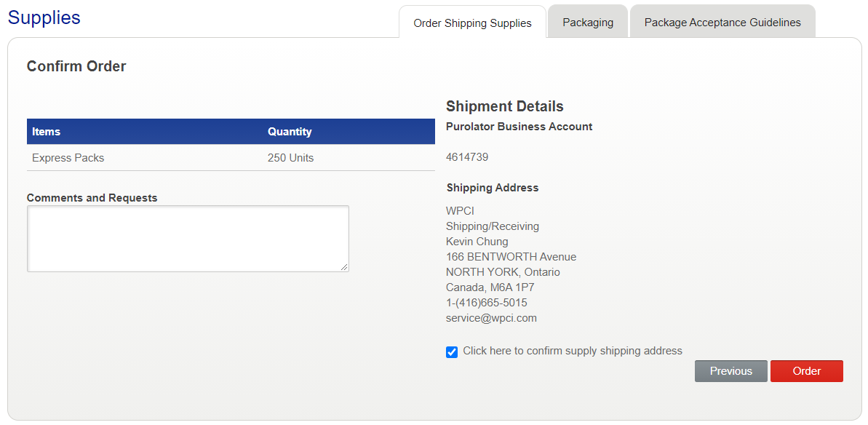Open Package Acceptance Guidelines tab
This screenshot has width=868, height=425.
tap(722, 23)
